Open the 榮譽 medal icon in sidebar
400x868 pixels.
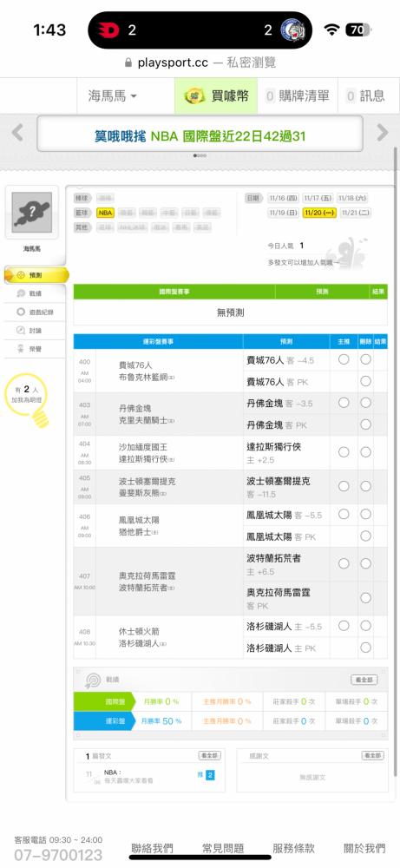[21, 349]
